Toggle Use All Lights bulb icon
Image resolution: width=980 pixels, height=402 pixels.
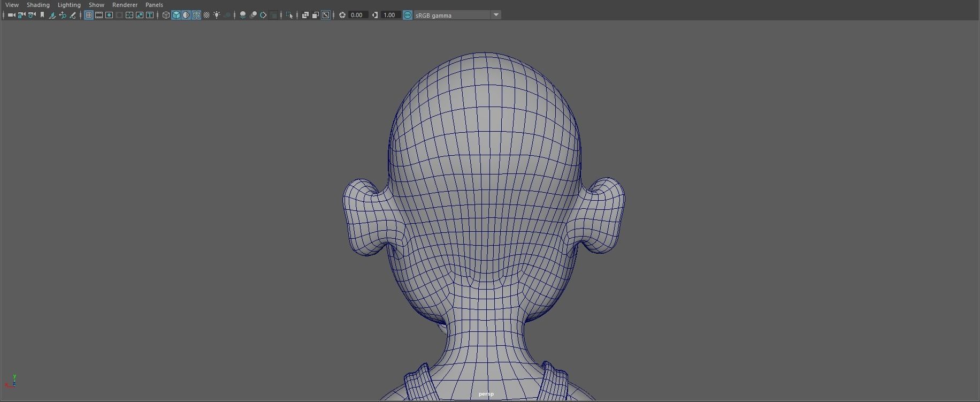(x=217, y=15)
